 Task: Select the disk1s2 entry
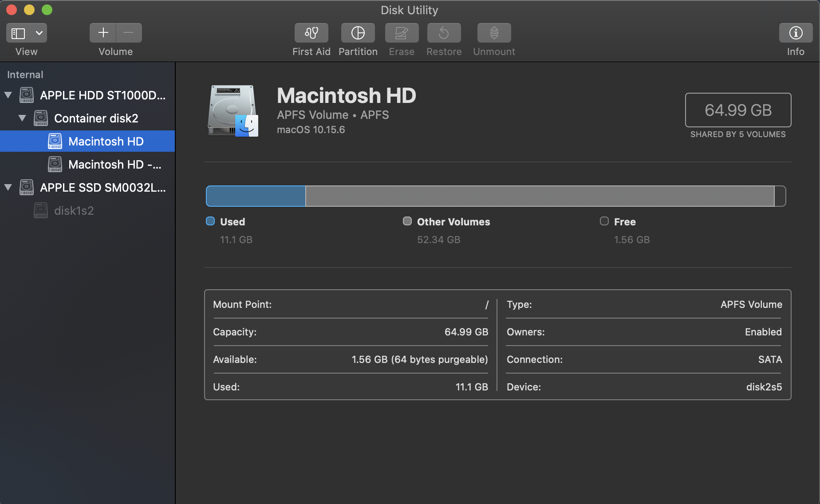point(87,210)
